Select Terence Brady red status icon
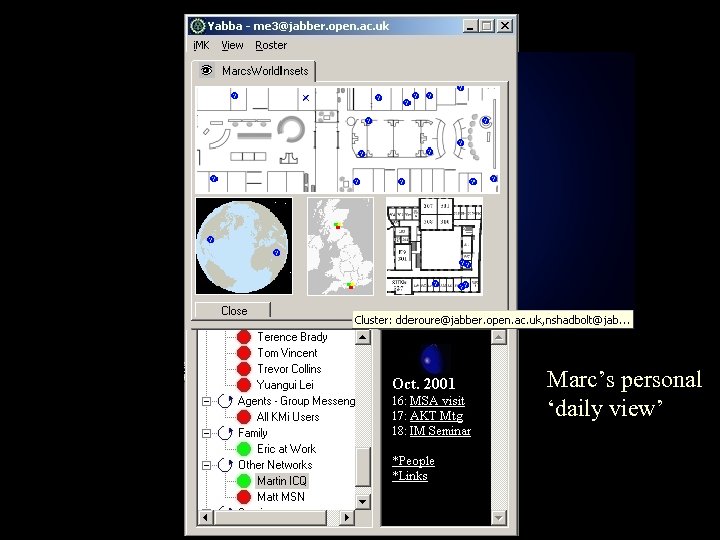720x540 pixels. pyautogui.click(x=244, y=337)
